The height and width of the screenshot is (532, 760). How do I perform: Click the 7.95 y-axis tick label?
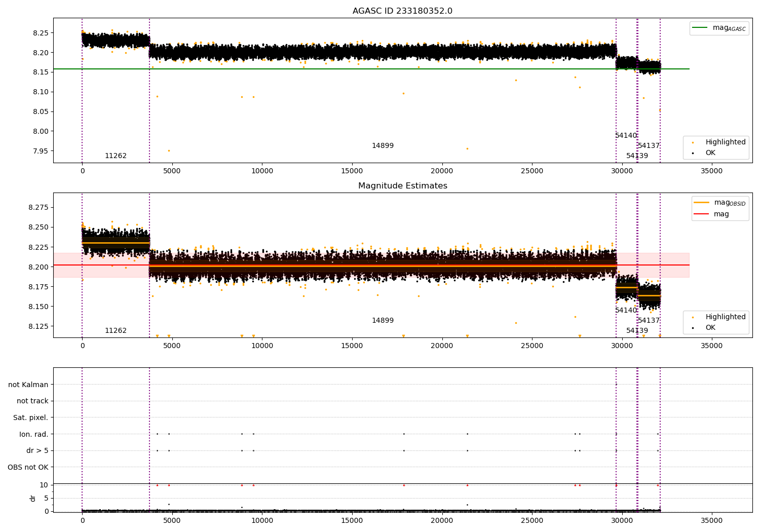40,151
